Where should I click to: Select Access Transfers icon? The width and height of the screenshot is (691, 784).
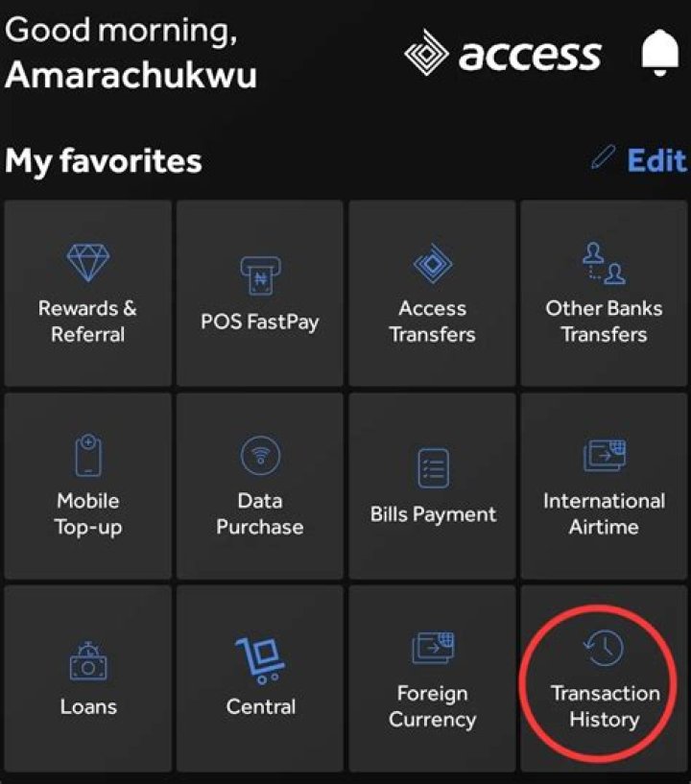pyautogui.click(x=433, y=263)
